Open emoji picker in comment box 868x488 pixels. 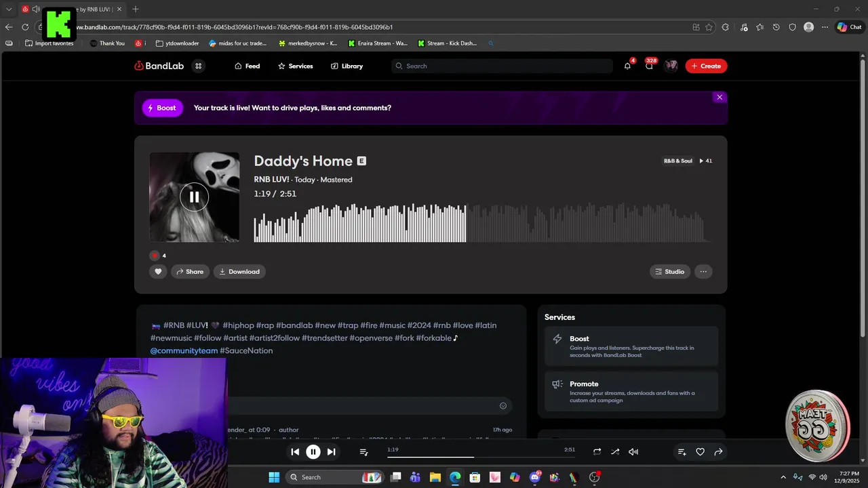[503, 406]
